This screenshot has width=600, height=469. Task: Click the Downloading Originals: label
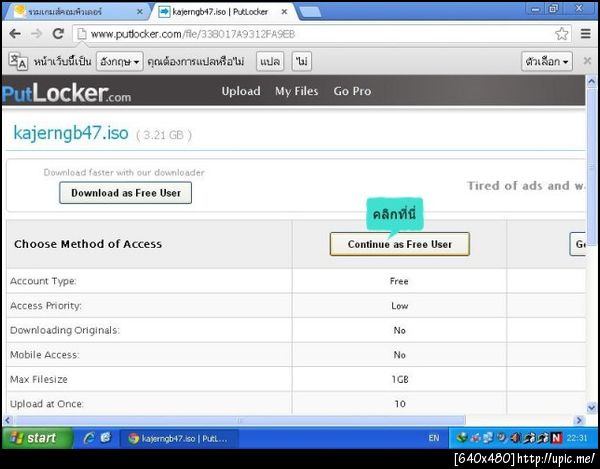coord(65,330)
